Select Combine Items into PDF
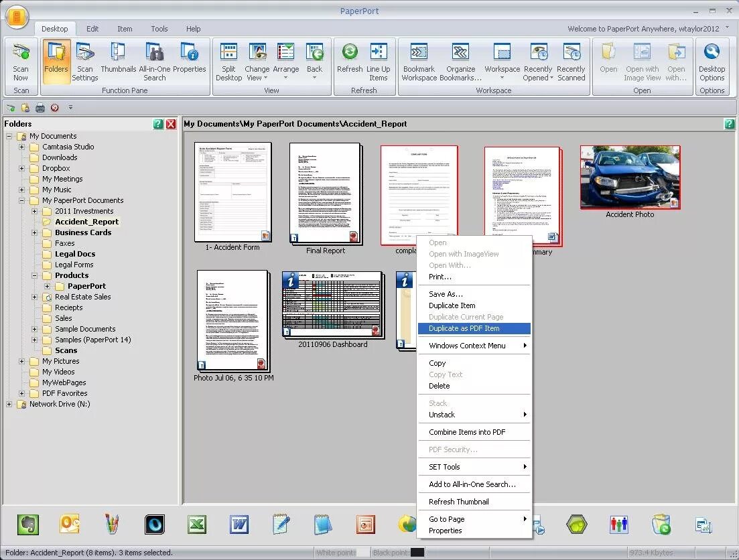 coord(467,432)
